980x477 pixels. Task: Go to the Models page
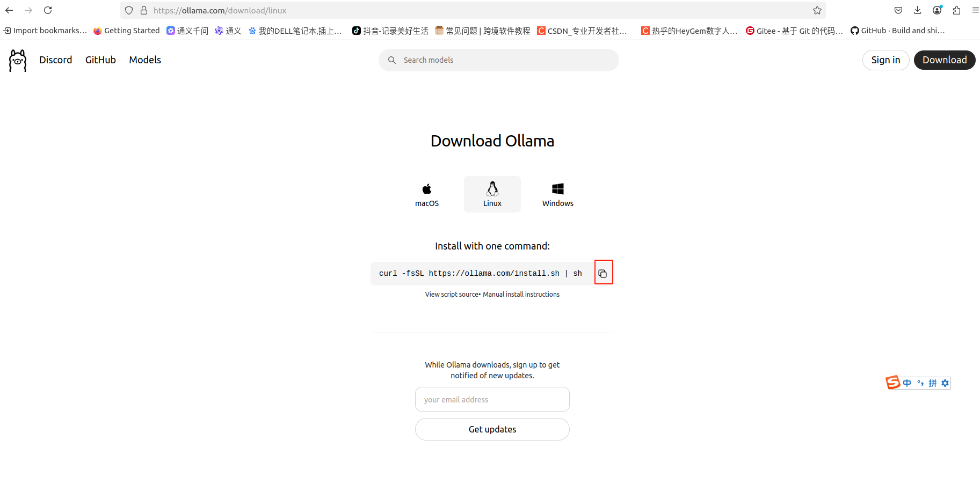pos(145,60)
